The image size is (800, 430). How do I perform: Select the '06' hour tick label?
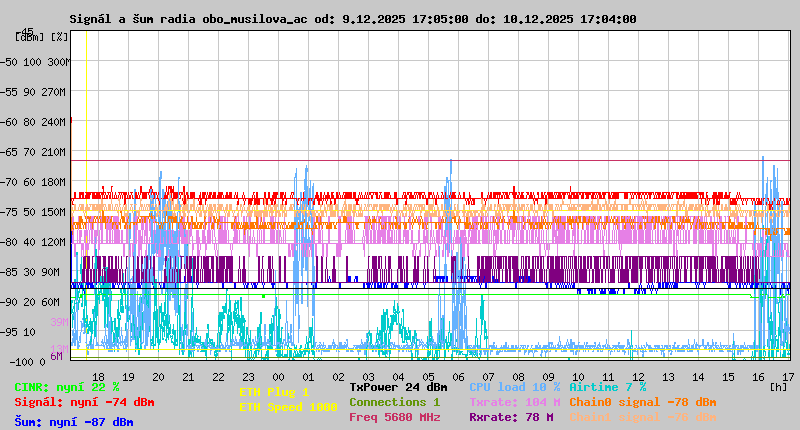[x=458, y=377]
